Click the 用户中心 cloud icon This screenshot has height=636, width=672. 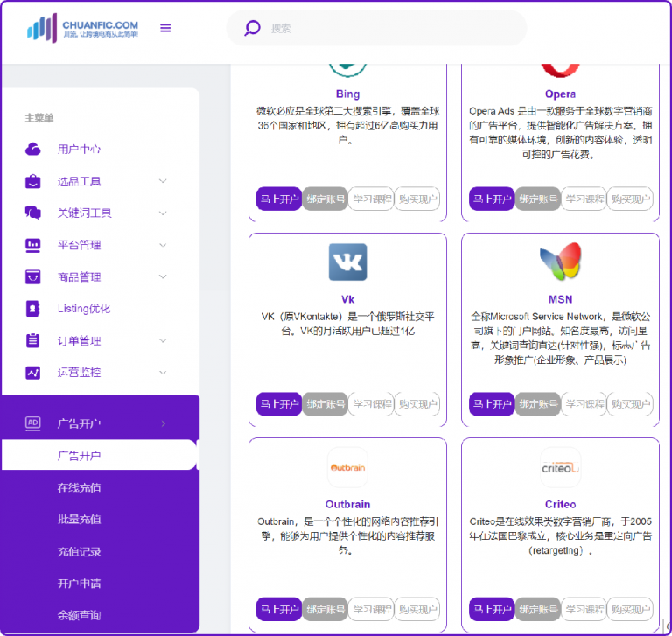click(33, 149)
